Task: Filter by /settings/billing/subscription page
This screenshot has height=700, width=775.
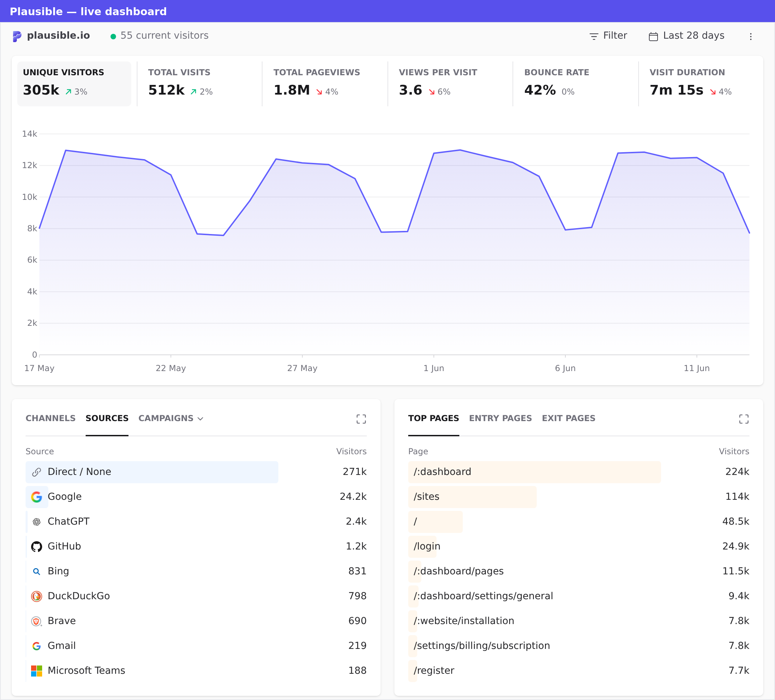Action: 578,646
